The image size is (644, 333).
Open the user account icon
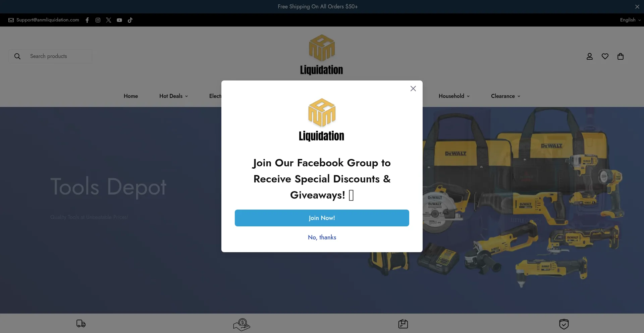(590, 56)
